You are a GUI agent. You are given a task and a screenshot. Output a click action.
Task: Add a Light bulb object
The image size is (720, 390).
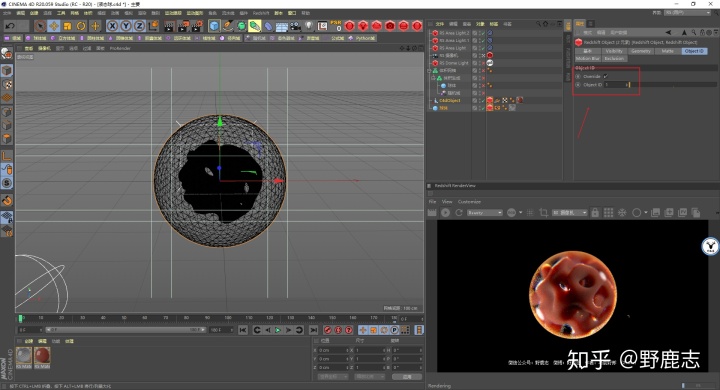tap(309, 26)
